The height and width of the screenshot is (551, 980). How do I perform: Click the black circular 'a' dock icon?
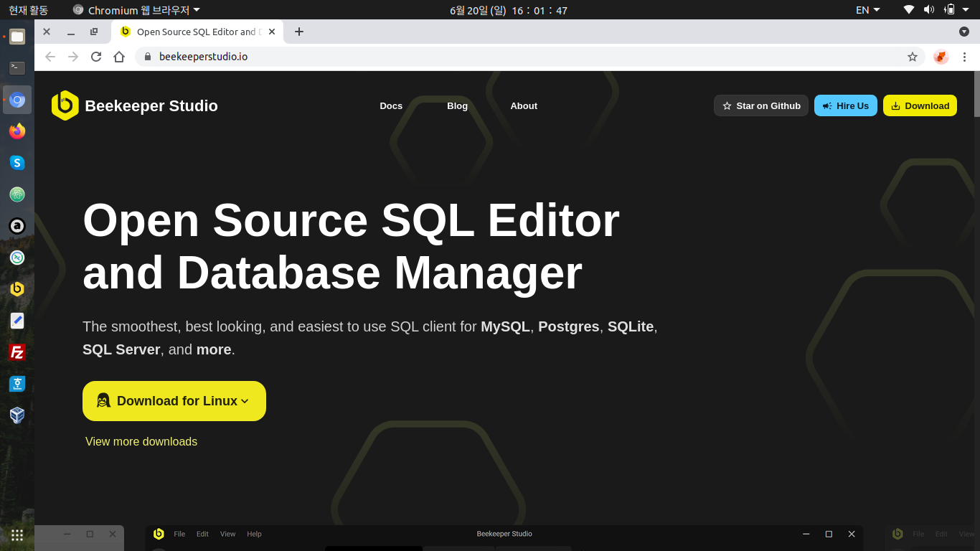point(17,226)
